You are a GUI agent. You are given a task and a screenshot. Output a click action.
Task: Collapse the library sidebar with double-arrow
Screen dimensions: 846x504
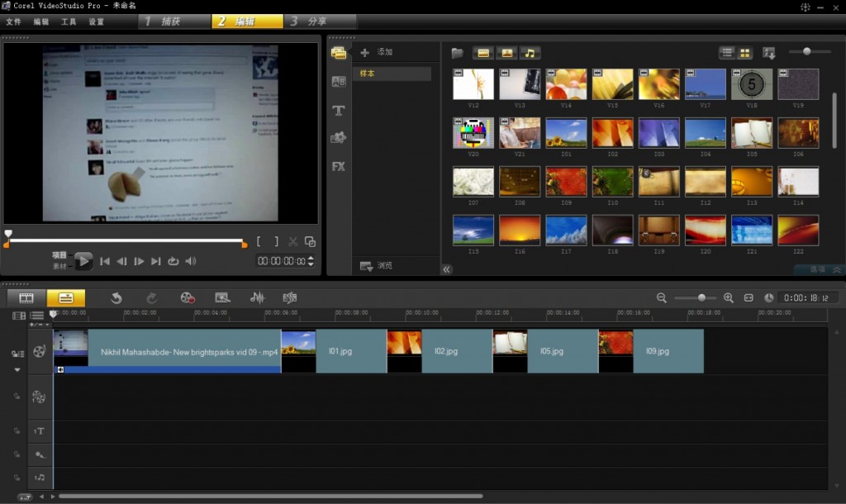coord(447,269)
